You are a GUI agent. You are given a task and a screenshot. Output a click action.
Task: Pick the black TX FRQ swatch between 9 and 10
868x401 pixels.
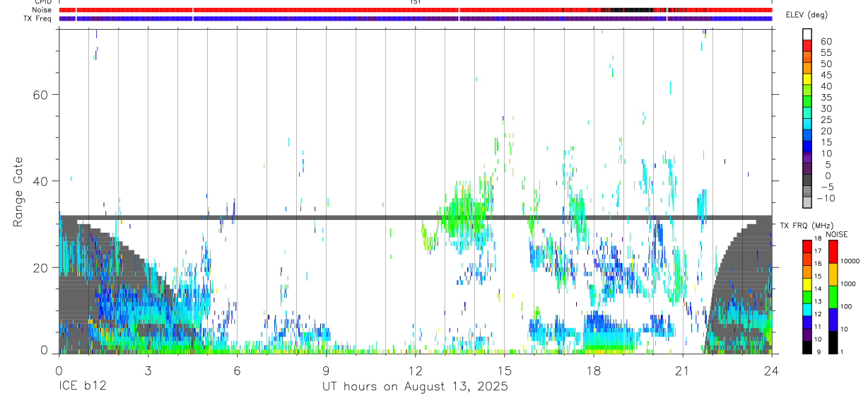[x=807, y=347]
